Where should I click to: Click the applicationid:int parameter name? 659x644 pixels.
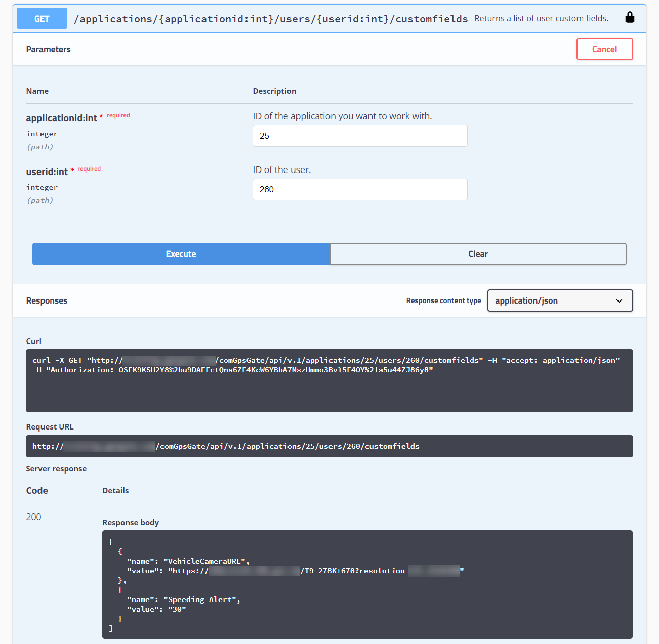pyautogui.click(x=61, y=118)
